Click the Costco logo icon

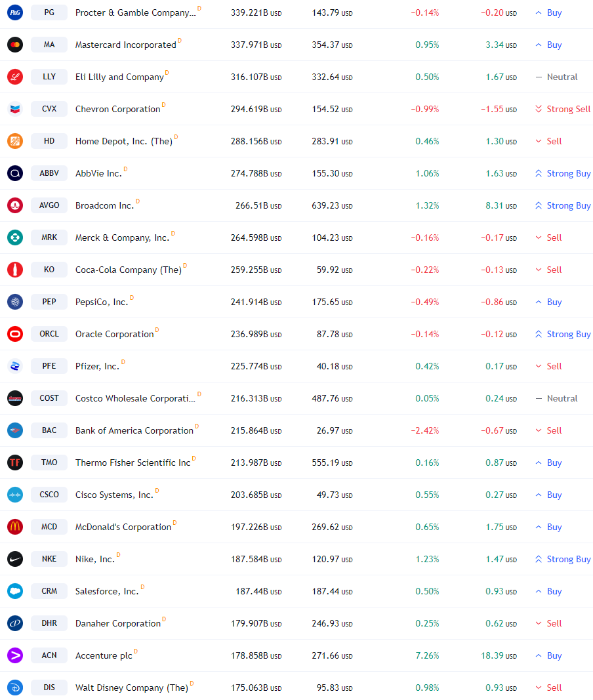tap(15, 398)
